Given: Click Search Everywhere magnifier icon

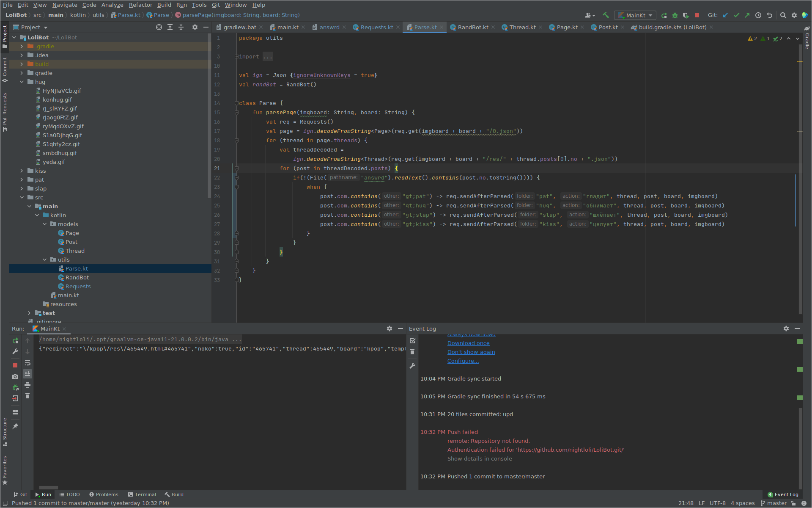Looking at the screenshot, I should [783, 15].
